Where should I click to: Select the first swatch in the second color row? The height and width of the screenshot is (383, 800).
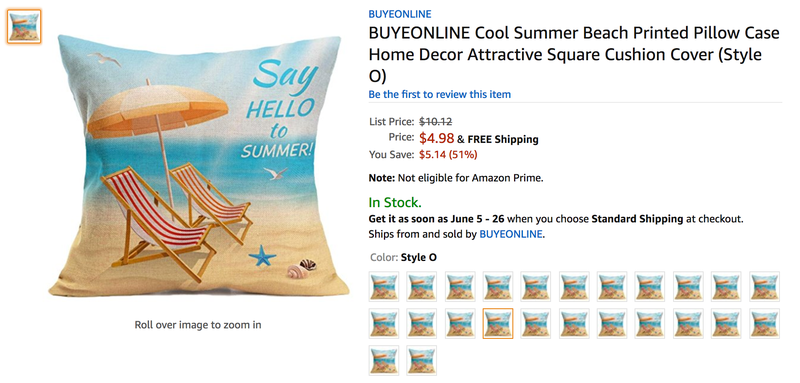384,323
